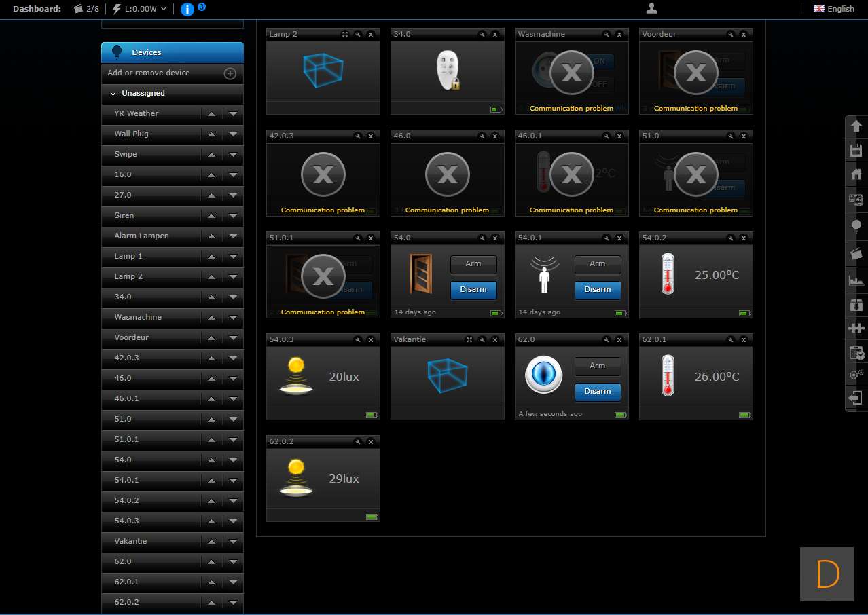Click the blue cube icon in Lamp 2 widget
Viewport: 868px width, 615px height.
point(323,70)
